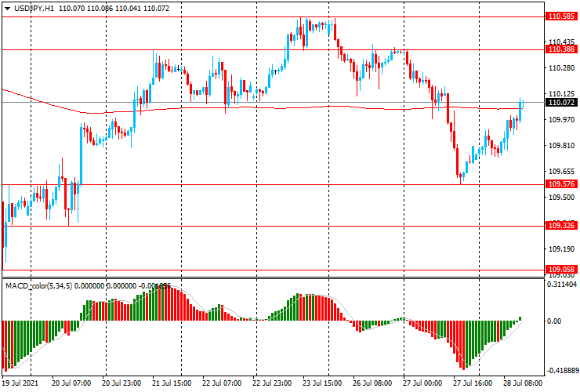Click the 21 Jul 15:00 time label
Screen dimensions: 580x392
pos(172,383)
